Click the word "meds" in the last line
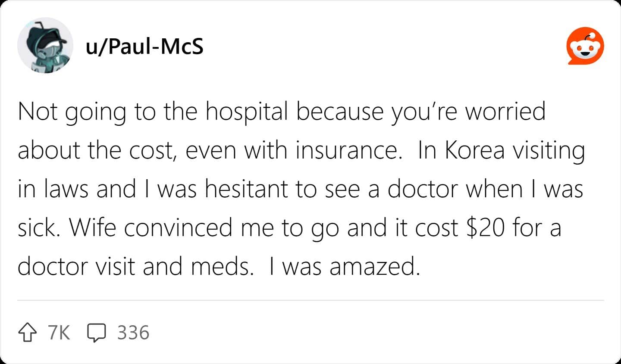 point(222,267)
